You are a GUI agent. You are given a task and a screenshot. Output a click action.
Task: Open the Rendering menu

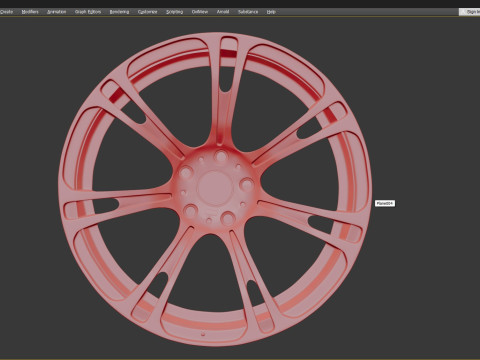119,12
